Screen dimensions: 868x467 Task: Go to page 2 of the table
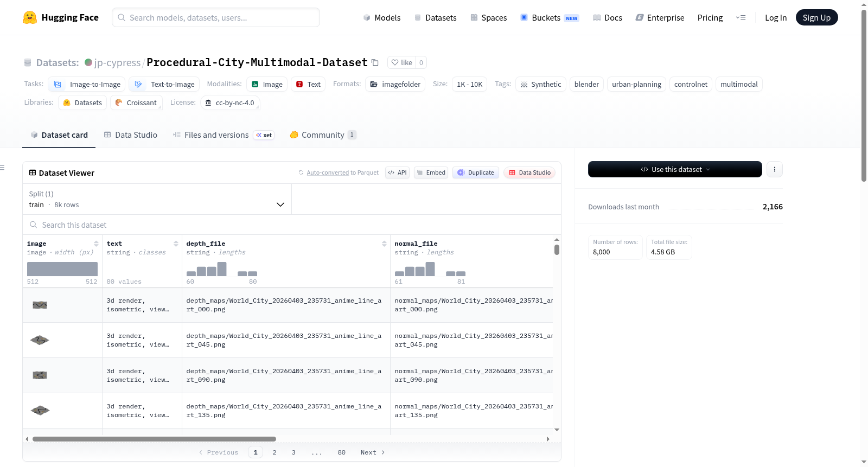click(x=275, y=452)
